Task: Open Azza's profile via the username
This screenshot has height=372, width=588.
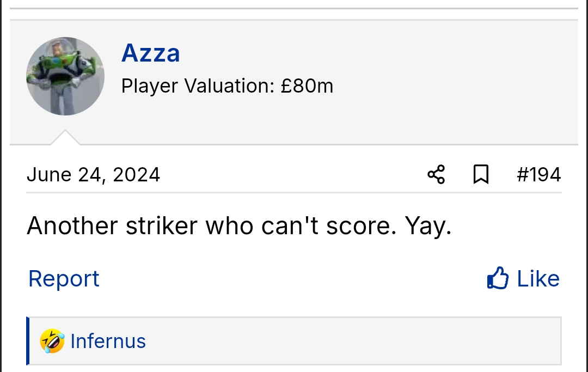Action: [151, 53]
